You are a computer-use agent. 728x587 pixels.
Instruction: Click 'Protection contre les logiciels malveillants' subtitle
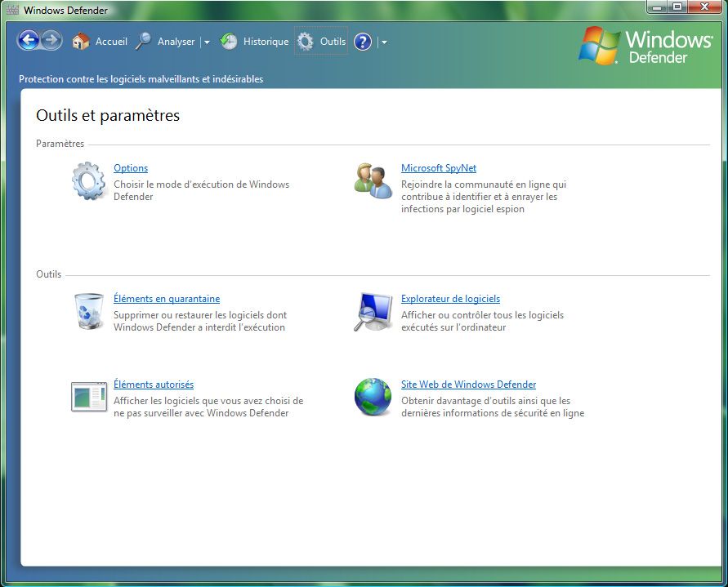(x=141, y=79)
